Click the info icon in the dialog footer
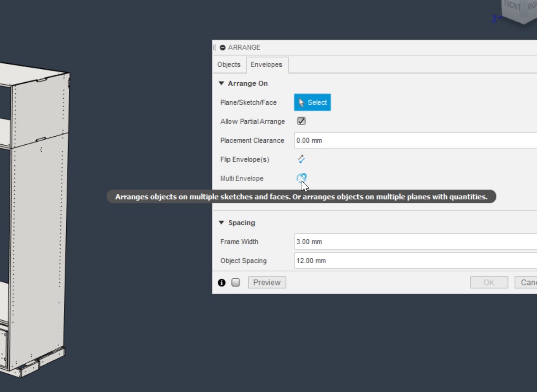The width and height of the screenshot is (537, 392). [221, 282]
